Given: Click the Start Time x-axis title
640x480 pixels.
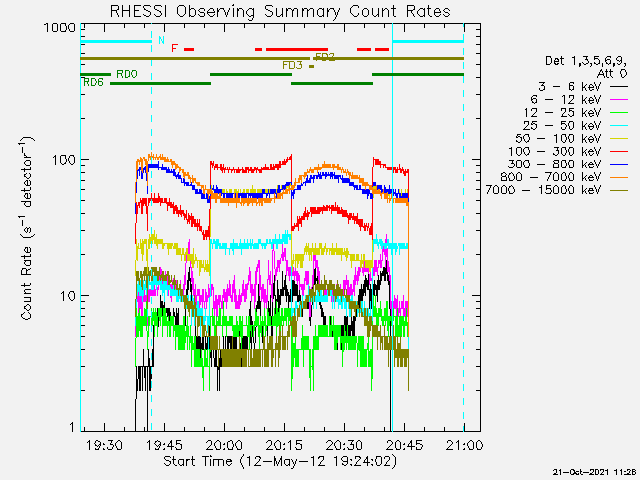Looking at the screenshot, I should [280, 462].
